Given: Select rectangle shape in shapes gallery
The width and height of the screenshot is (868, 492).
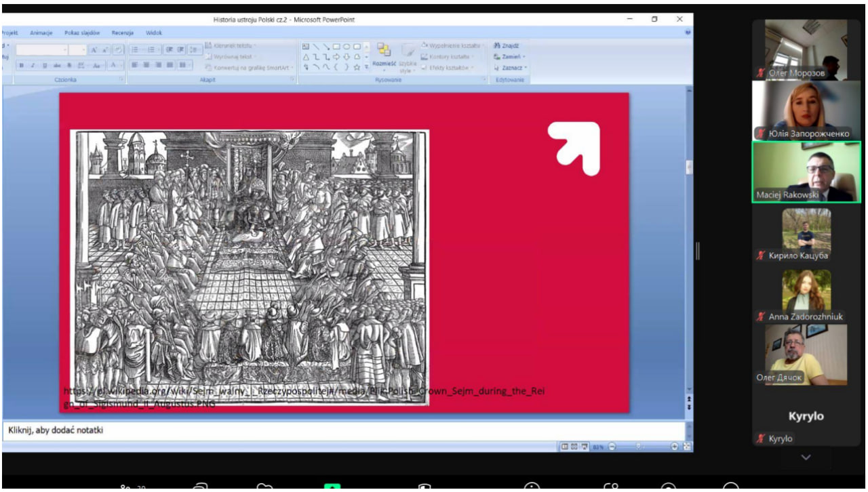Looking at the screenshot, I should pos(336,46).
